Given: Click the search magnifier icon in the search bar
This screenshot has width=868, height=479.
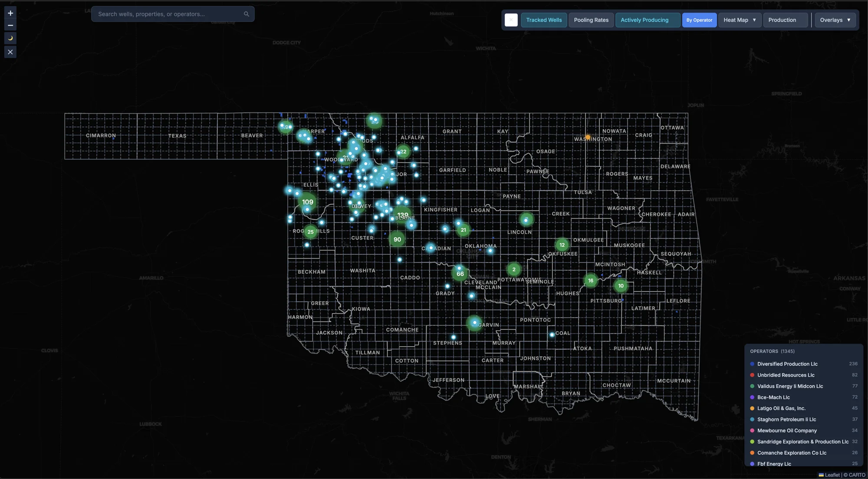Looking at the screenshot, I should click(x=246, y=14).
